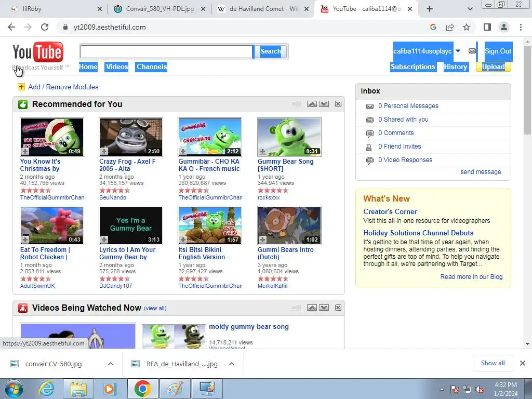
Task: Launch Internet Explorer from taskbar
Action: (47, 389)
